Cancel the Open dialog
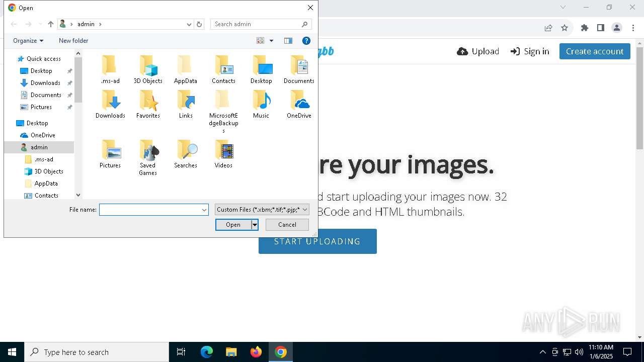 pyautogui.click(x=287, y=225)
